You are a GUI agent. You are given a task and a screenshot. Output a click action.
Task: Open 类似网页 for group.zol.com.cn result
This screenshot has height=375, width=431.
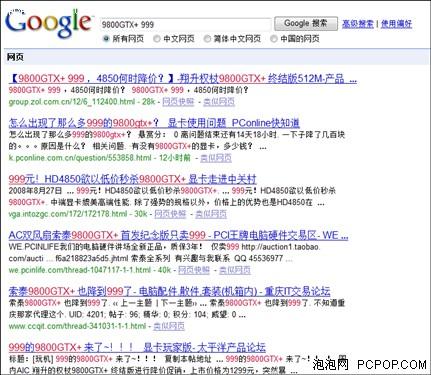[219, 102]
